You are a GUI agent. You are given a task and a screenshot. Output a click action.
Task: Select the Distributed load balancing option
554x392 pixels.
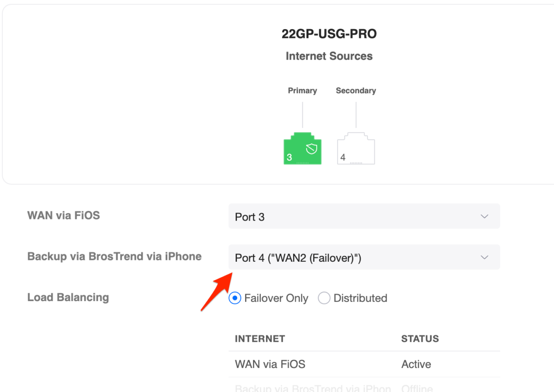coord(324,298)
